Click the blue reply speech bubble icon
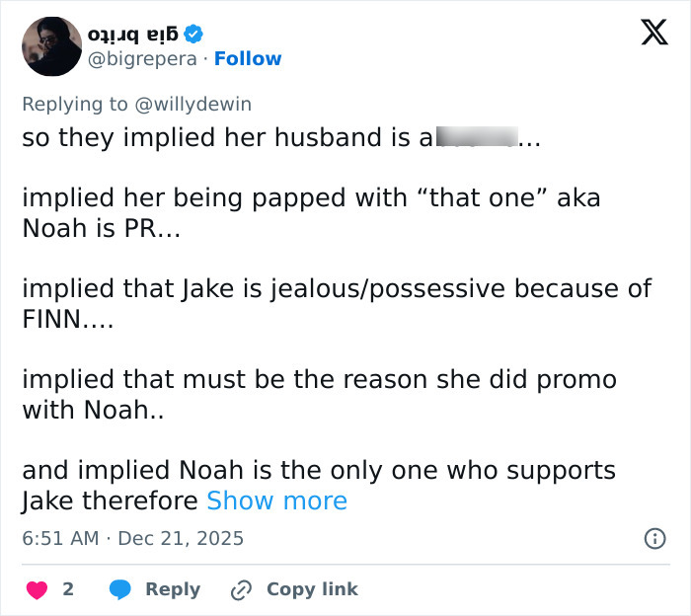The width and height of the screenshot is (691, 616). point(121,589)
